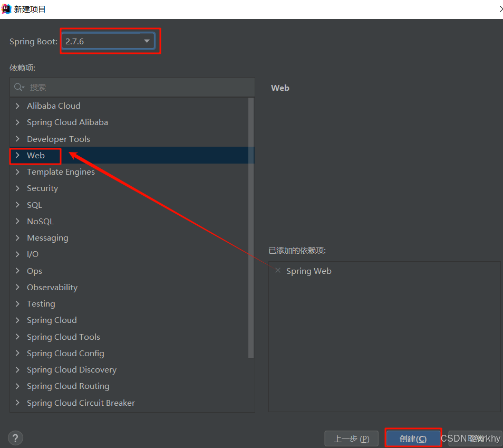The height and width of the screenshot is (448, 503).
Task: Expand the NoSQL chevron
Action: pos(17,221)
